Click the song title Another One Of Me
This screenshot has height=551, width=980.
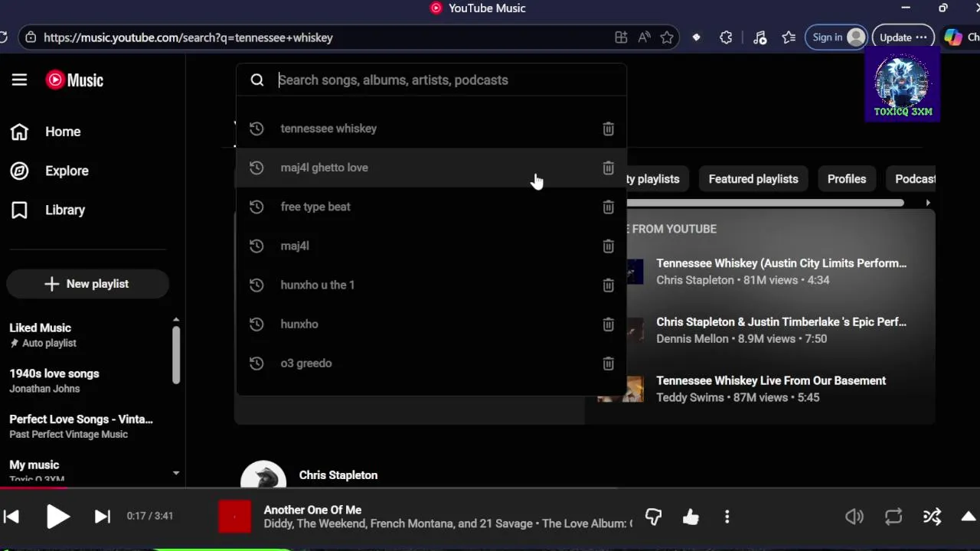click(312, 510)
